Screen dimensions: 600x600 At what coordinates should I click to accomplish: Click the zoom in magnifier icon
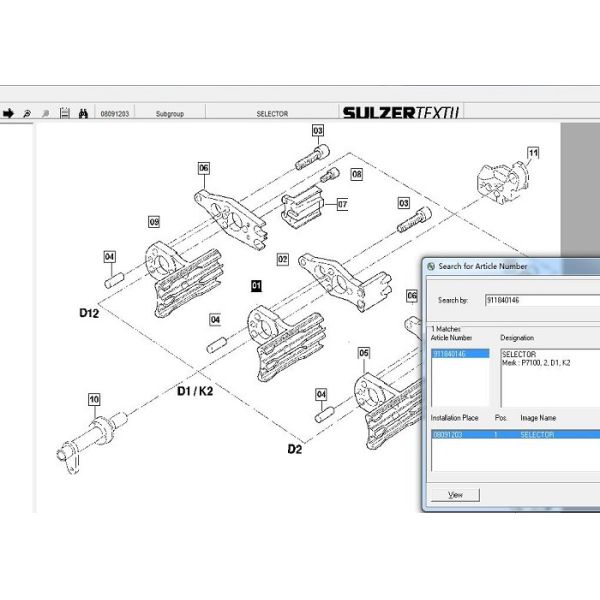coord(26,114)
